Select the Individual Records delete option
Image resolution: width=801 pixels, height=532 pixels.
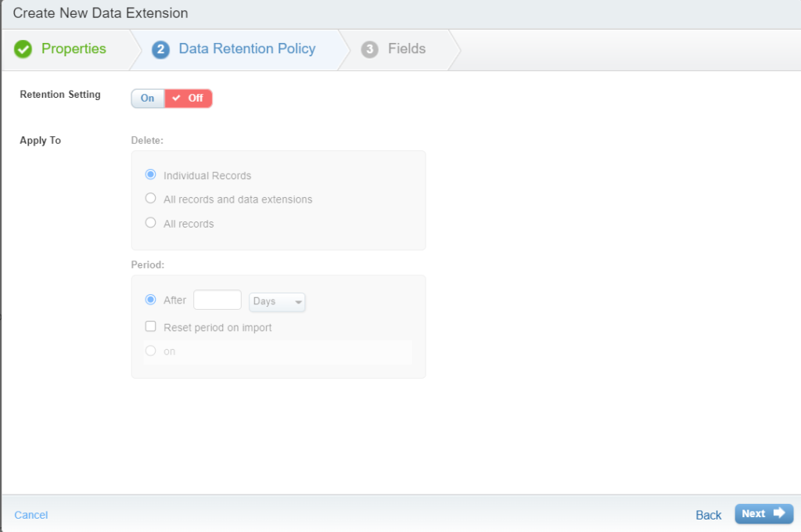click(150, 174)
